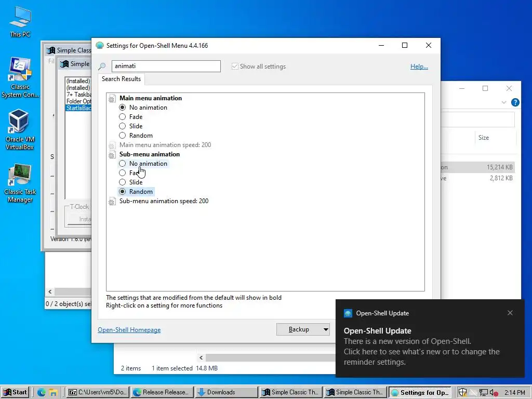Open Microsoft Edge from quick launch
This screenshot has width=532, height=399.
pos(42,392)
